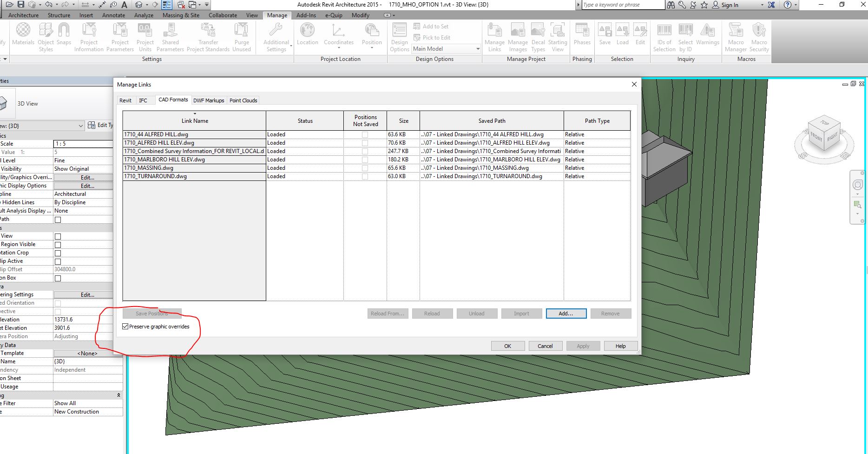Open the Coordinates tool
868x454 pixels.
point(339,36)
